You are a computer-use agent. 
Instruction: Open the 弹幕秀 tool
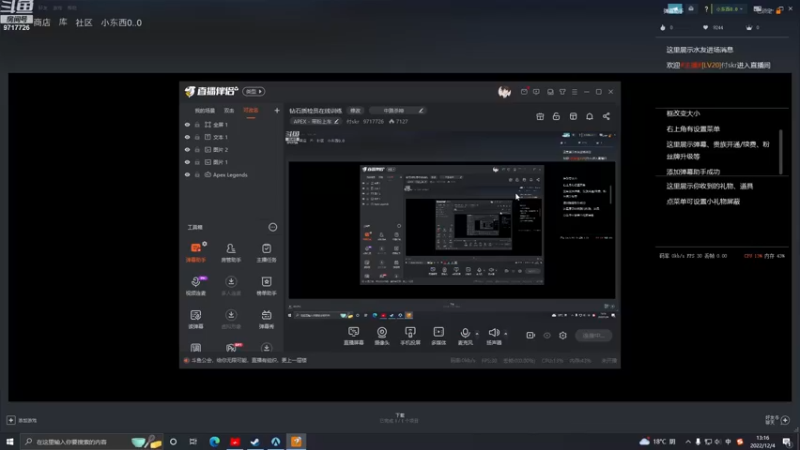tap(266, 319)
